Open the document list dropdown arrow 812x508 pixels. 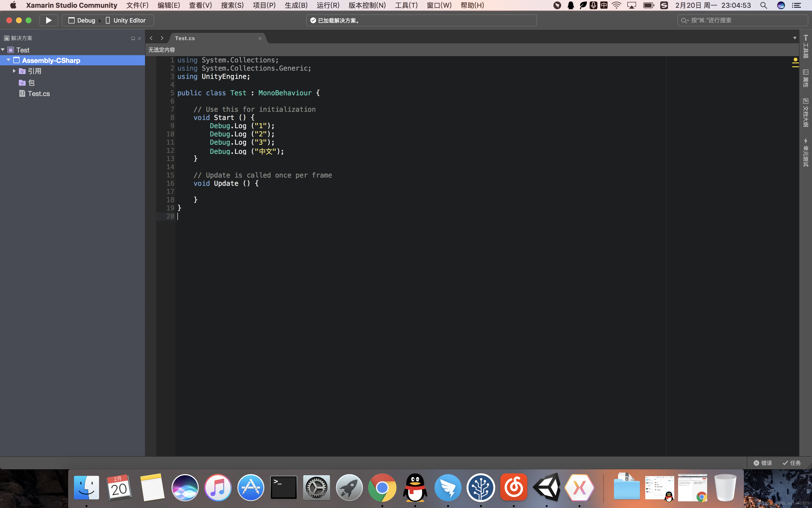(795, 38)
